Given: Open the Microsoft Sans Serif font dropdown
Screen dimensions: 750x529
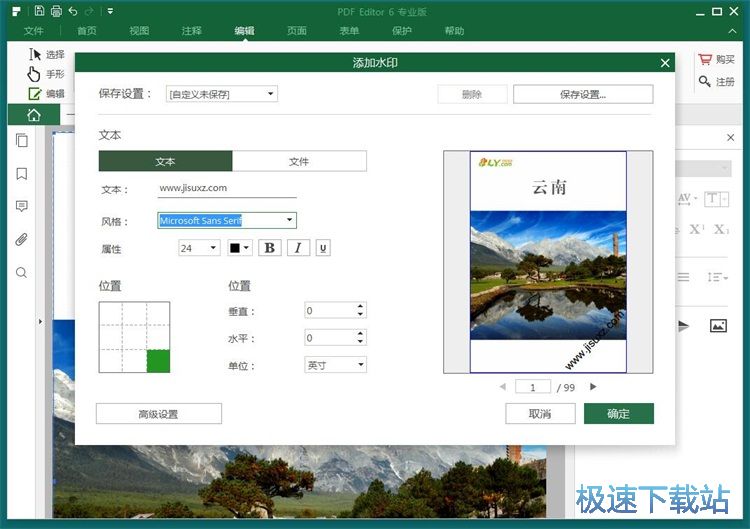Looking at the screenshot, I should (227, 220).
